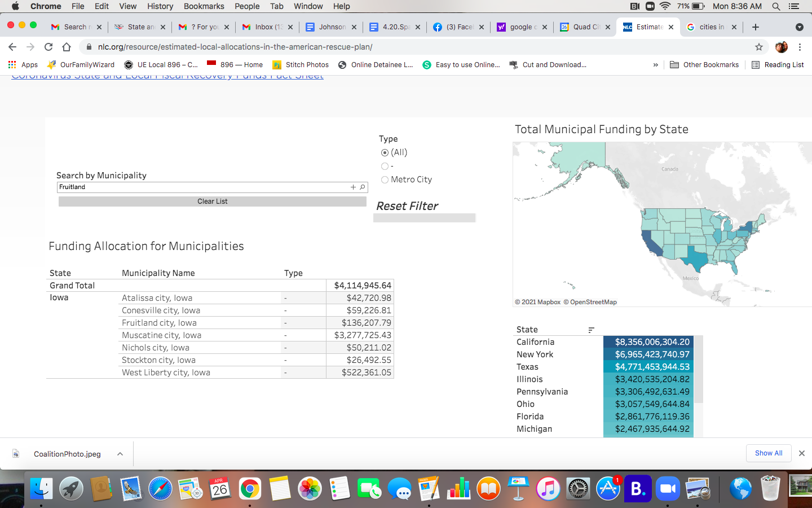Show hidden bookmarks with the chevron
Image resolution: width=812 pixels, height=508 pixels.
[655, 65]
